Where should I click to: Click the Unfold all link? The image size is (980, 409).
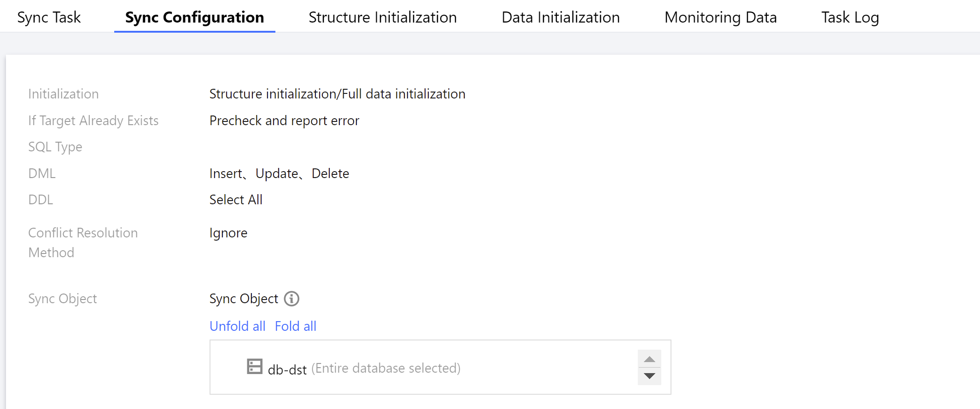[x=237, y=326]
